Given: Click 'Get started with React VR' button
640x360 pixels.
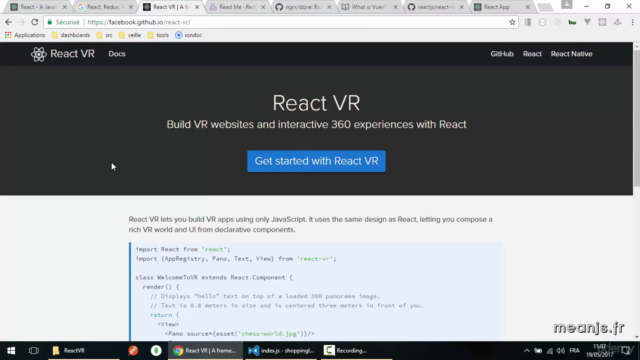Looking at the screenshot, I should coord(316,161).
